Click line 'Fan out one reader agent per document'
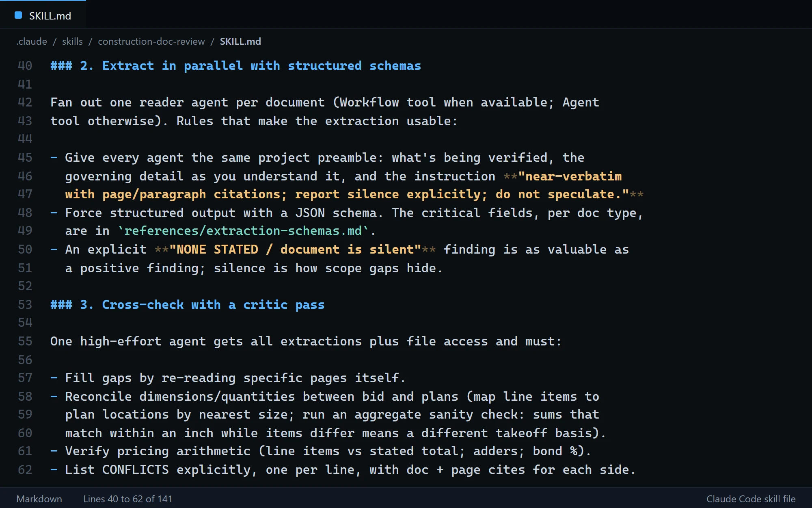Viewport: 812px width, 508px height. [x=325, y=102]
